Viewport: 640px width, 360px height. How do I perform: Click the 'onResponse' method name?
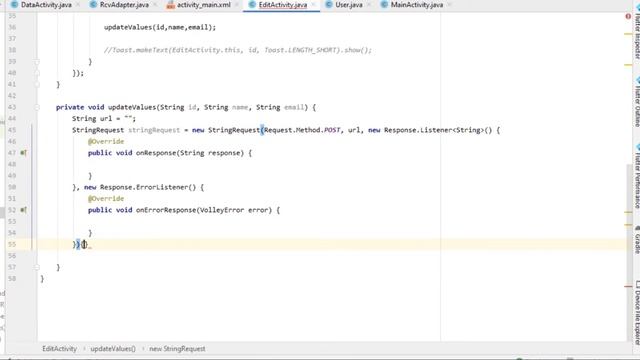156,153
